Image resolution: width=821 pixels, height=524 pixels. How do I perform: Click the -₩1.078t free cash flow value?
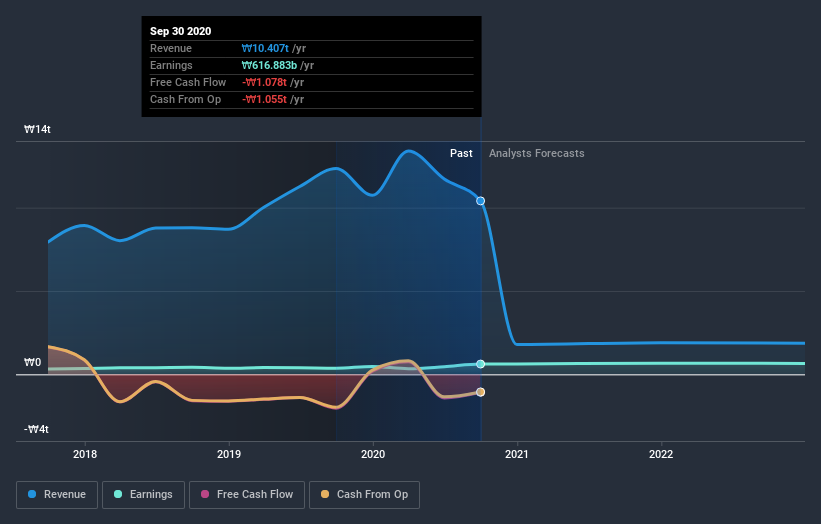264,82
